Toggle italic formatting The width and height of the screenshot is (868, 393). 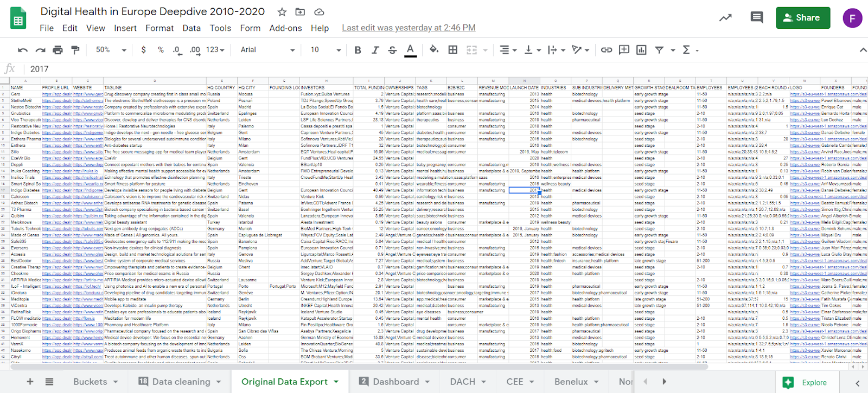(375, 50)
